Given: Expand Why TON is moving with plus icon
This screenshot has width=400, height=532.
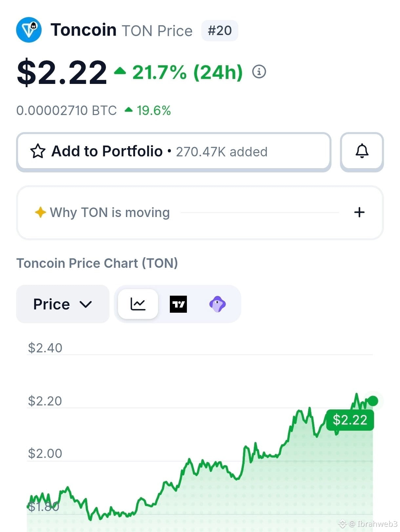Looking at the screenshot, I should tap(359, 212).
